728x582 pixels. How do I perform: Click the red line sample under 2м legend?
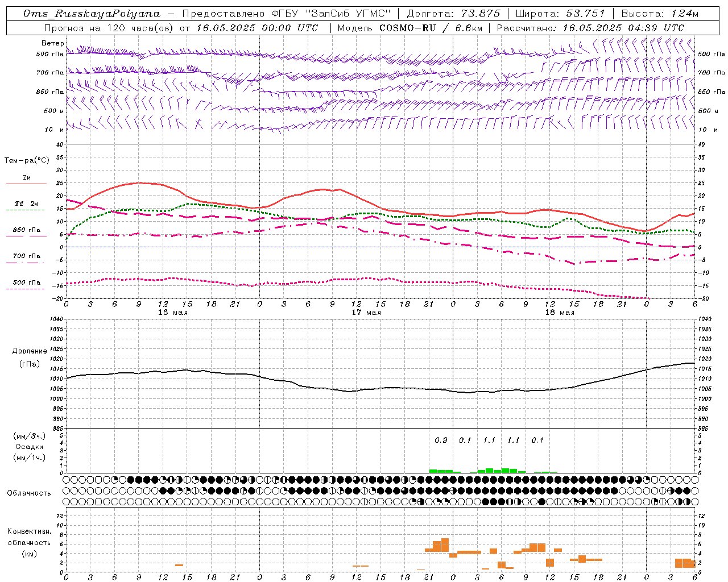point(26,184)
